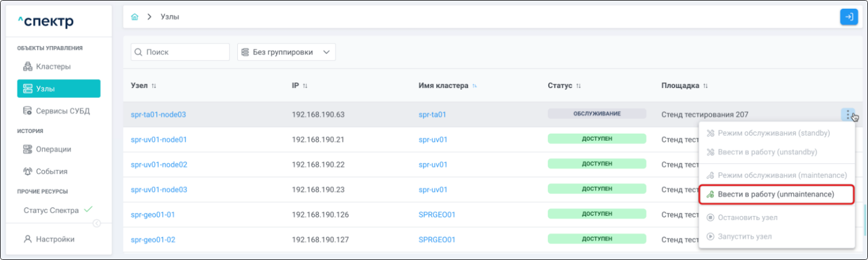Sort by IP column sort icon
The width and height of the screenshot is (868, 260).
tap(305, 86)
